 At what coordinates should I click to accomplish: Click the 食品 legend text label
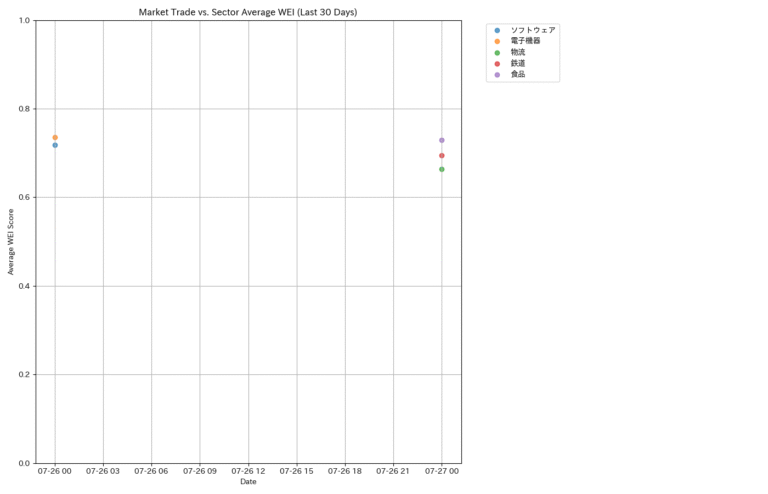coord(518,74)
